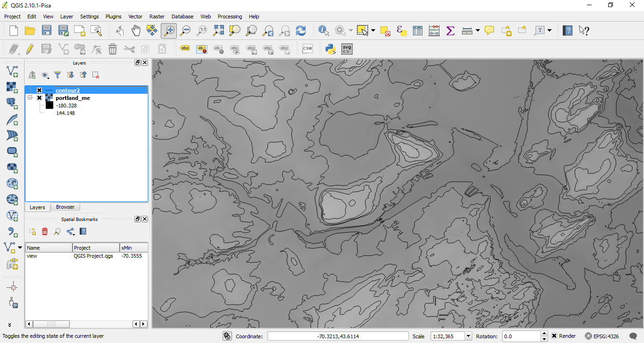Screen dimensions: 644x343
Task: Select the Pan Map tool
Action: 136,30
